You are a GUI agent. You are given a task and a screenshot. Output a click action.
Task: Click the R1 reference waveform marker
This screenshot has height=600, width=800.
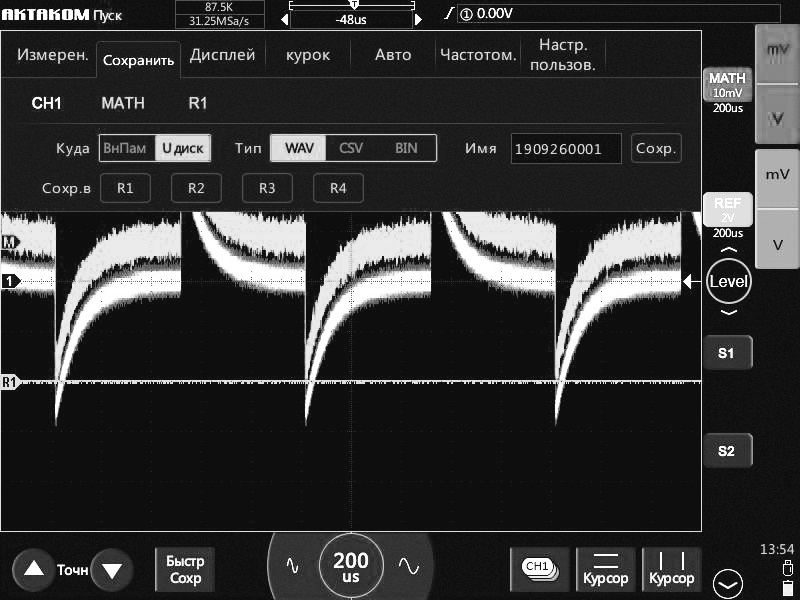pos(10,382)
